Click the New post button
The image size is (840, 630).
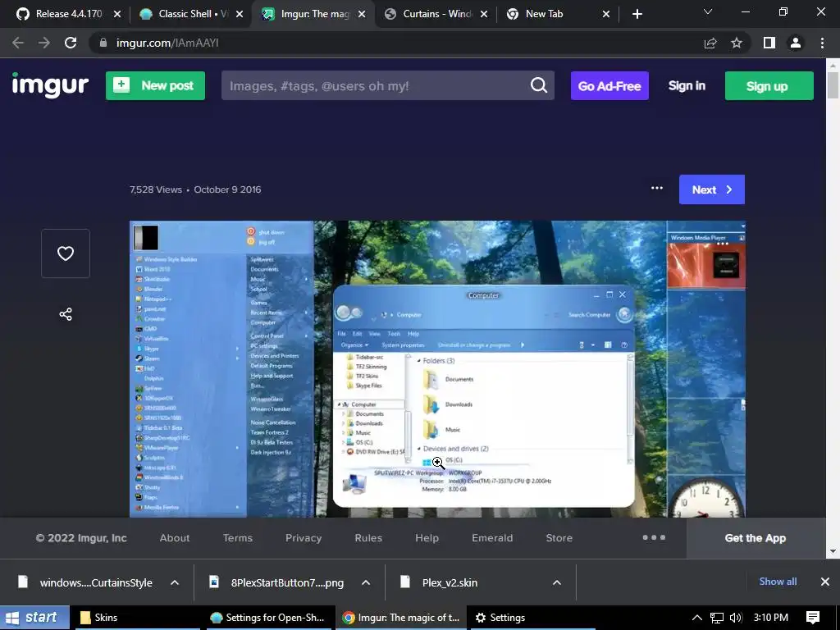[155, 85]
